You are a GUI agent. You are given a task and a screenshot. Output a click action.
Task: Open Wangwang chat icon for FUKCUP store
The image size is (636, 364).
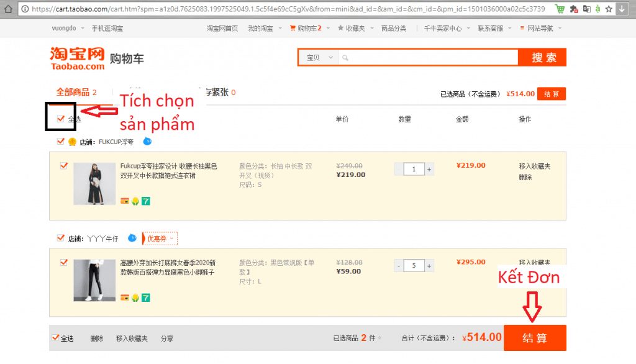tap(147, 141)
